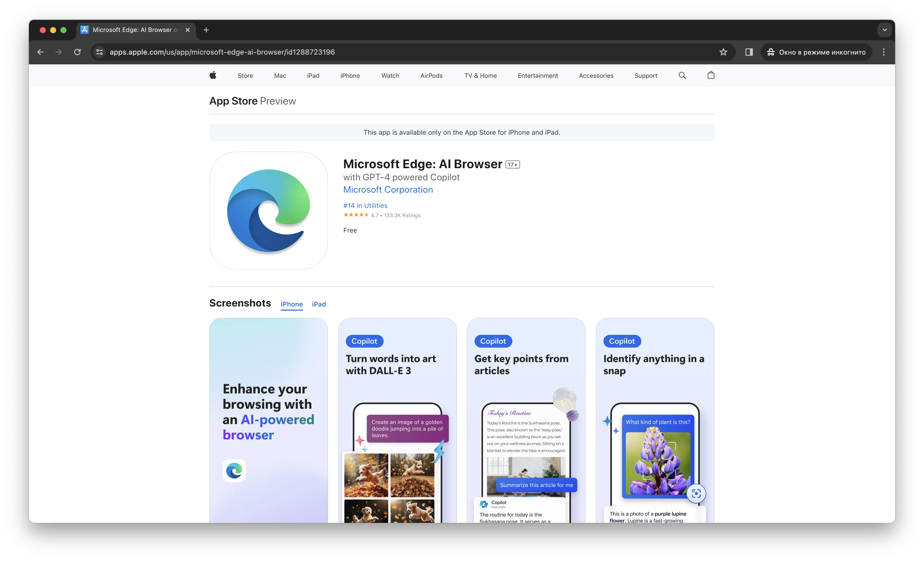The height and width of the screenshot is (561, 924).
Task: Expand the tab search dropdown arrow
Action: 884,30
